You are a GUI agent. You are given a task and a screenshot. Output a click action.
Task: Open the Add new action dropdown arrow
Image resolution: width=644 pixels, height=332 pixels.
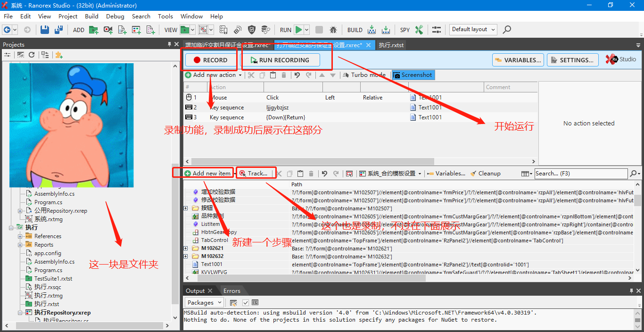tap(240, 75)
